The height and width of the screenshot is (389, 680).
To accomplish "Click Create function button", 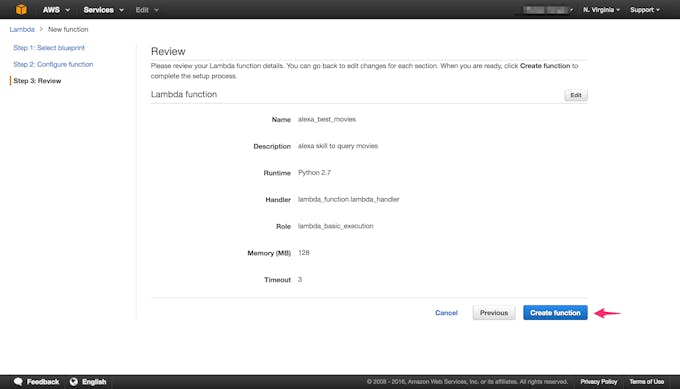I will (555, 313).
